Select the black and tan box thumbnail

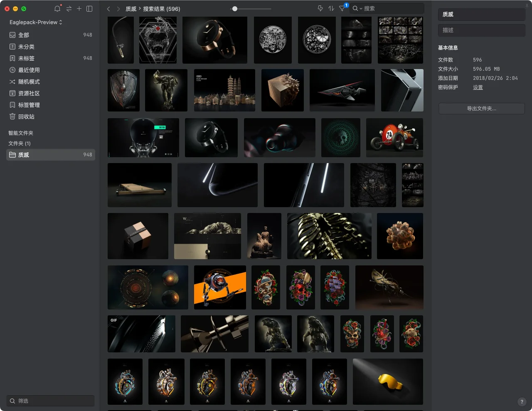tap(138, 236)
